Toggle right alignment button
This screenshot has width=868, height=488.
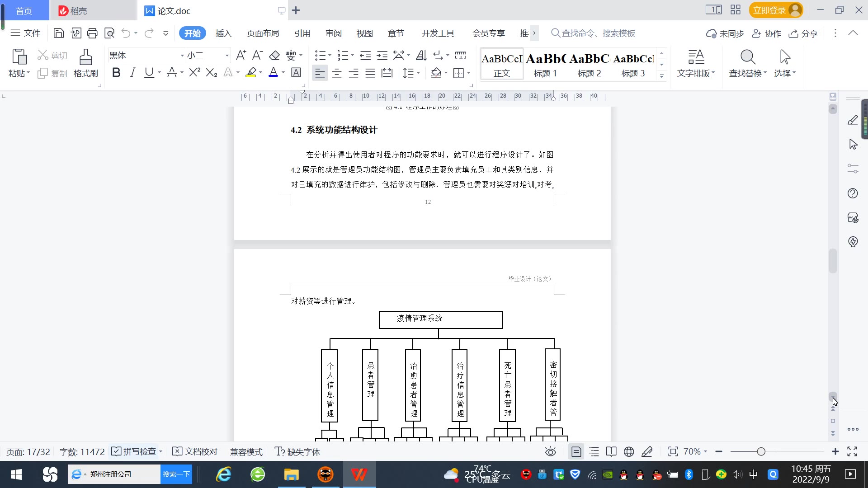tap(354, 73)
